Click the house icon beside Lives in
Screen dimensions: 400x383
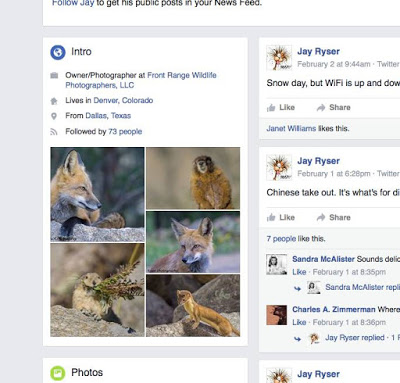54,101
